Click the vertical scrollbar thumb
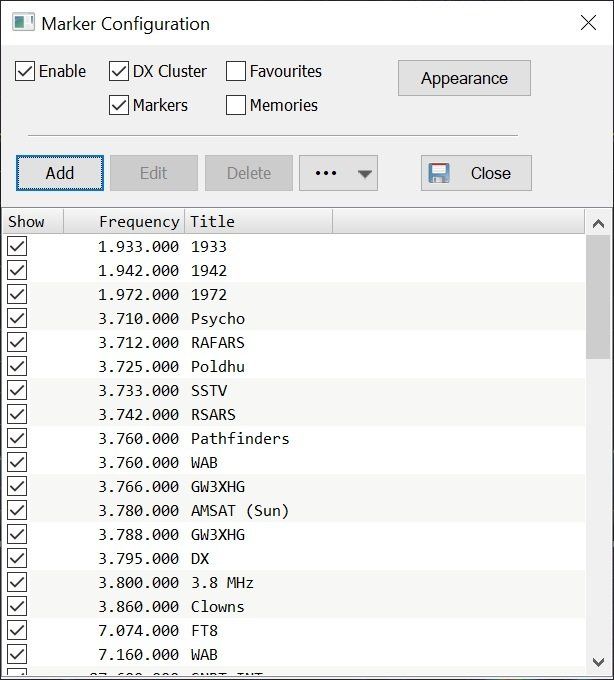This screenshot has width=614, height=680. 598,297
